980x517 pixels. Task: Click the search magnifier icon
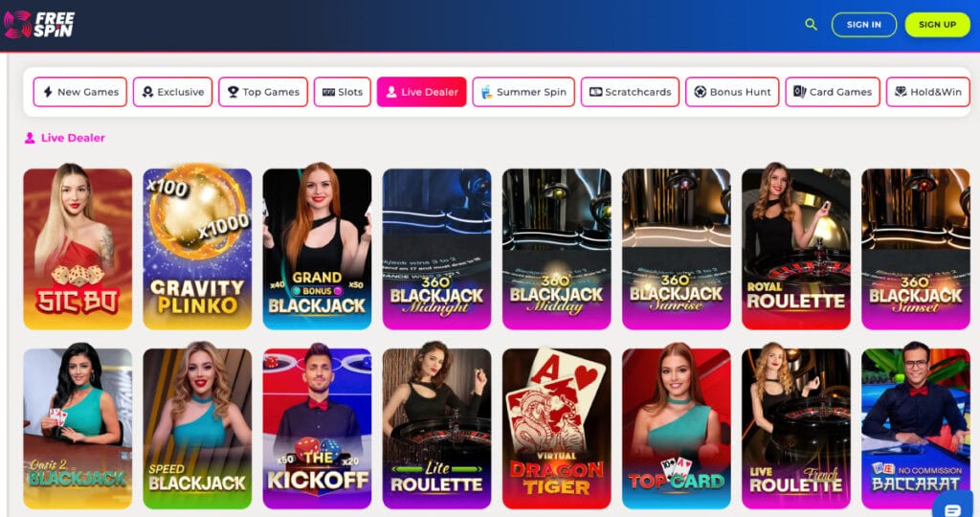point(812,24)
